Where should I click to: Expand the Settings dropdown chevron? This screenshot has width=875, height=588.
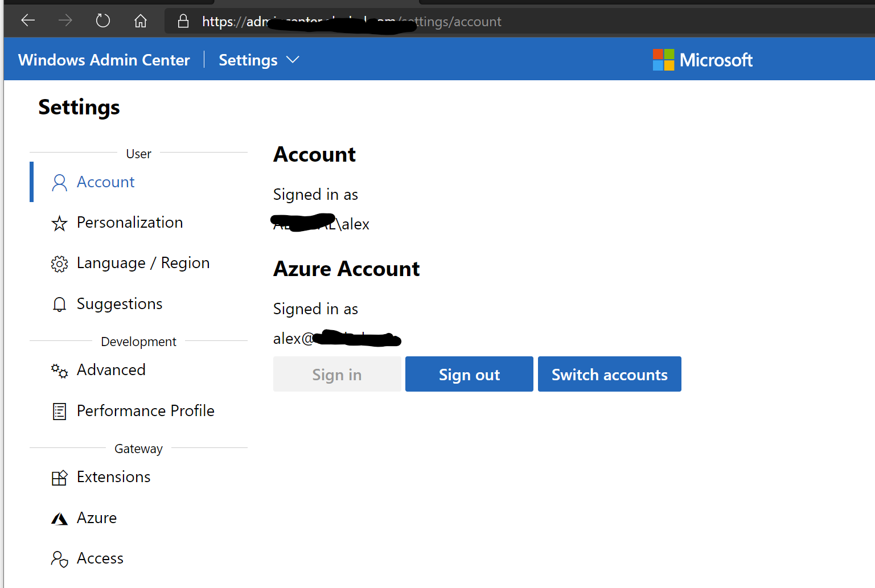(x=293, y=59)
